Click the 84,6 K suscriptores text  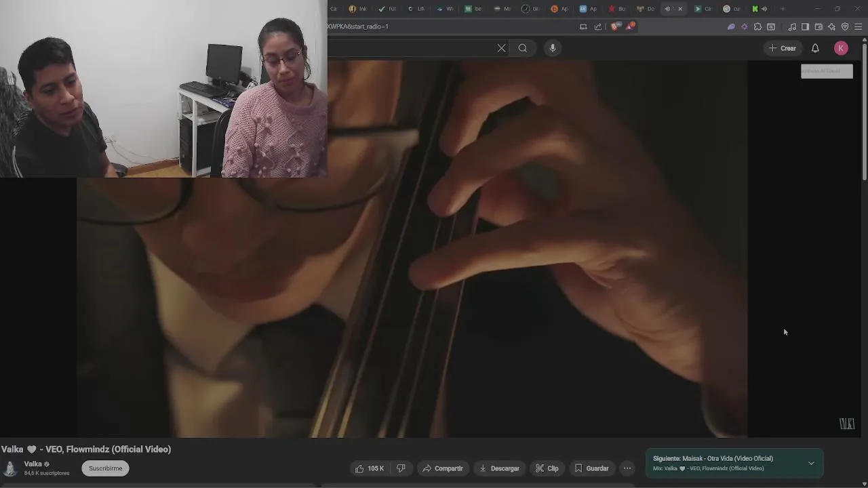pyautogui.click(x=47, y=473)
